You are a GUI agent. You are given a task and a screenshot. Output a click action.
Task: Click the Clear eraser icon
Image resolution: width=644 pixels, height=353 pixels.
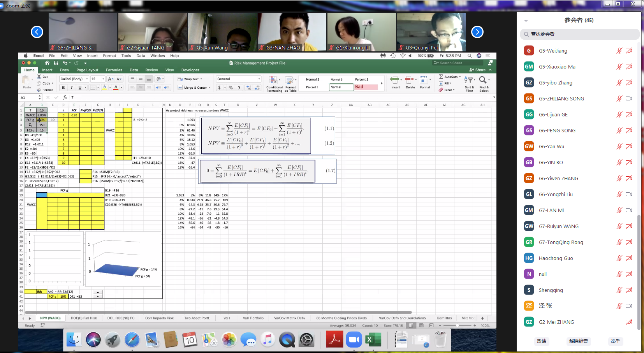coord(441,90)
